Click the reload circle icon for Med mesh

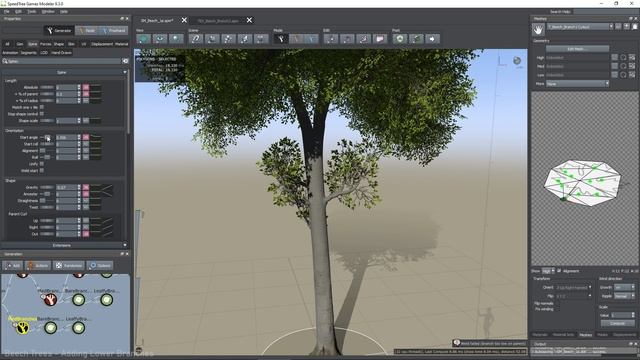[x=623, y=66]
